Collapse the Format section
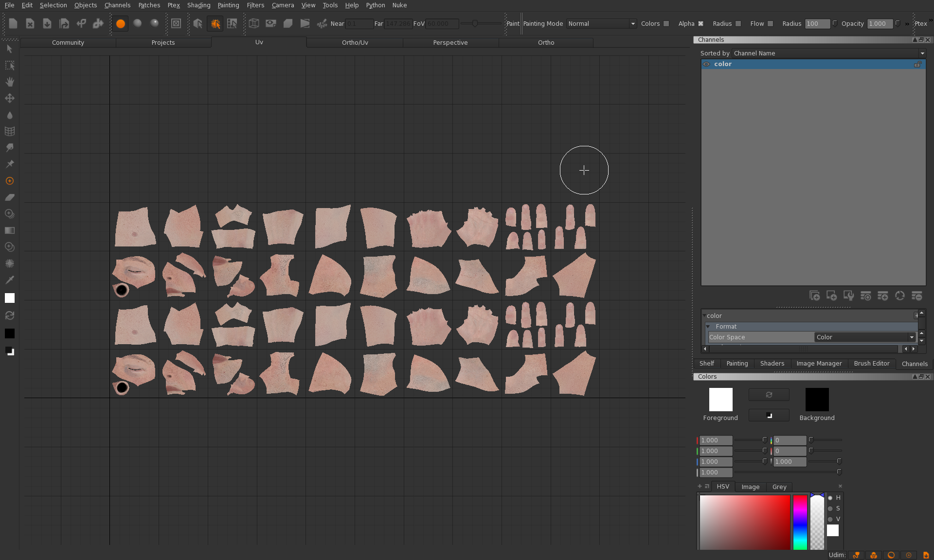Viewport: 934px width, 560px height. click(708, 326)
